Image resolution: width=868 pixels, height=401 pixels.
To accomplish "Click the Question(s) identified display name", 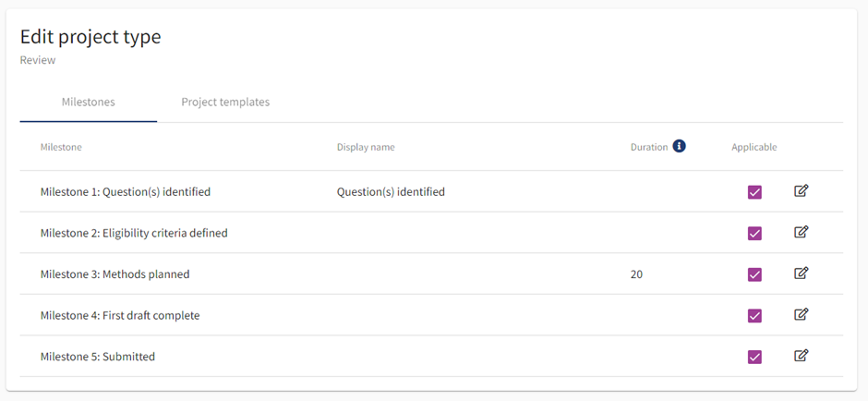I will coord(391,192).
